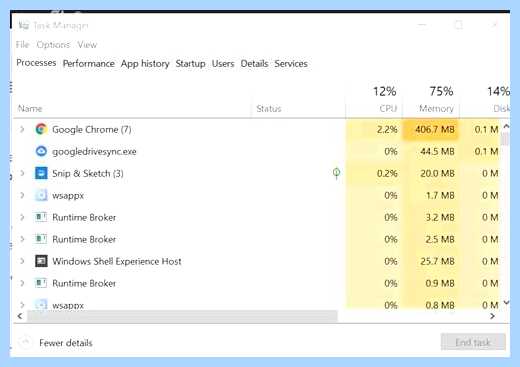Image resolution: width=520 pixels, height=367 pixels.
Task: Expand the Snip & Sketch (3) group
Action: click(x=22, y=173)
